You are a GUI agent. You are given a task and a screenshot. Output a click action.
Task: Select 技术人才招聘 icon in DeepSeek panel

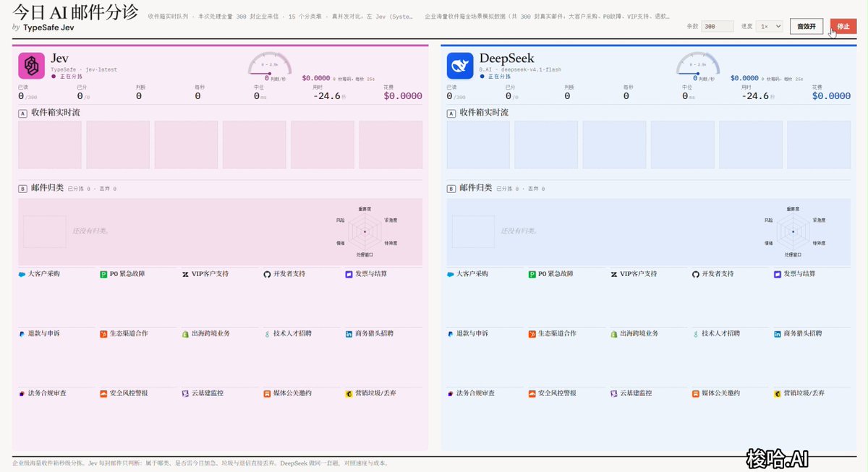(x=696, y=334)
